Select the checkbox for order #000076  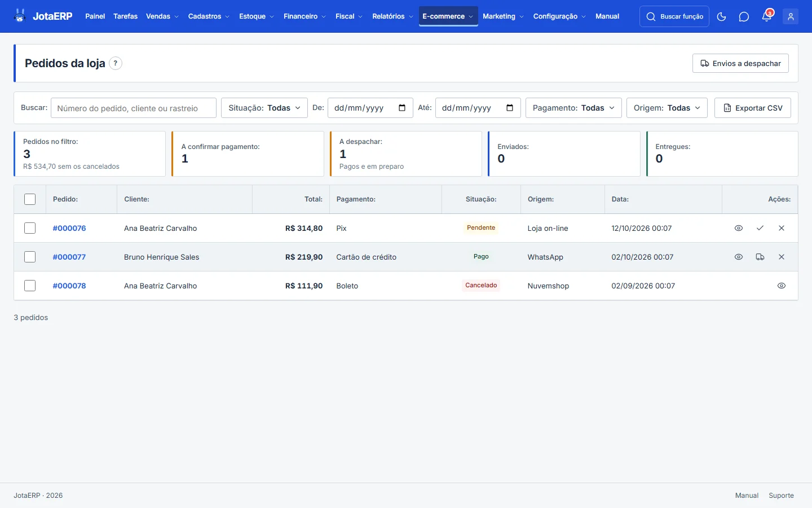pos(30,228)
